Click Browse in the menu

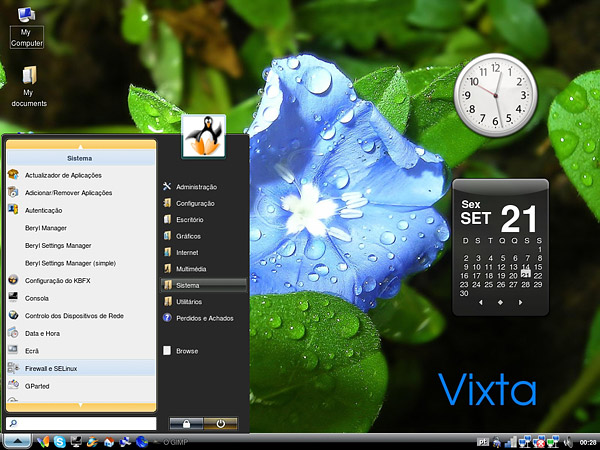pos(204,351)
